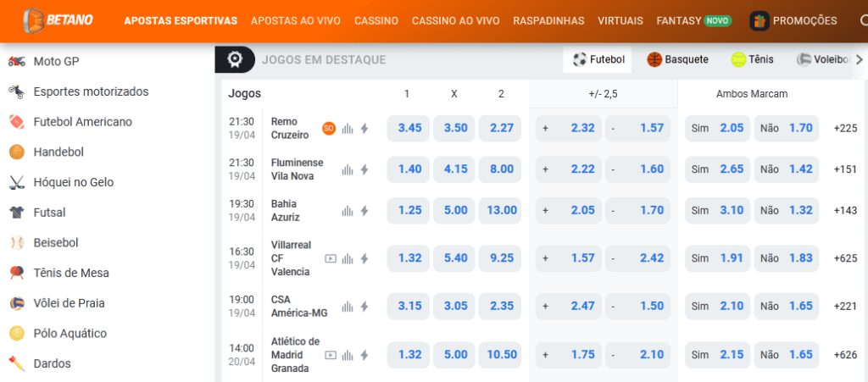This screenshot has width=868, height=382.
Task: Click the lightning bolt for Fluminense Vila Nova
Action: click(364, 169)
